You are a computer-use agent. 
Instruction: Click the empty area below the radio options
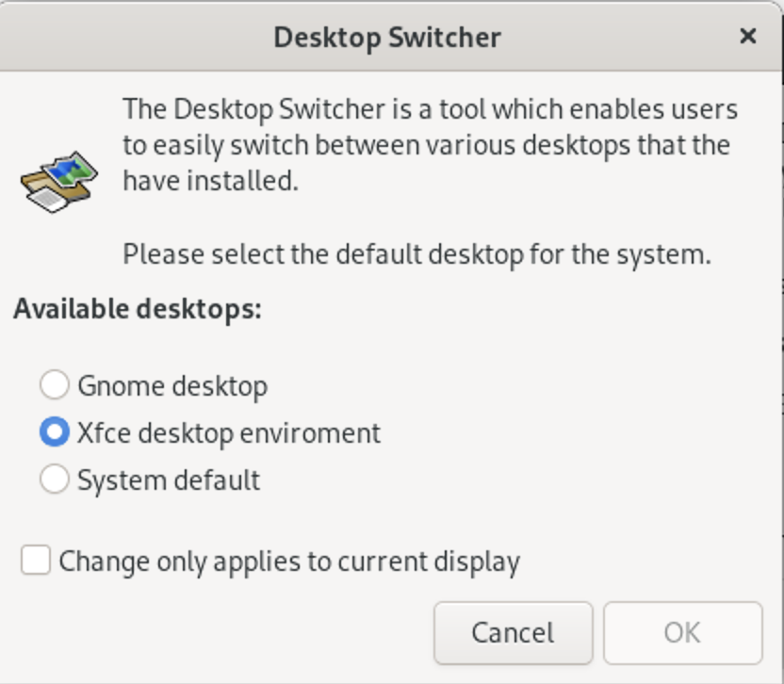click(x=390, y=520)
